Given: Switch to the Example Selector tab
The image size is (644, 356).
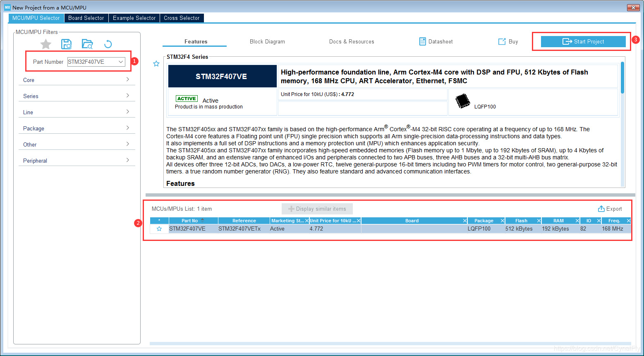Looking at the screenshot, I should point(134,18).
